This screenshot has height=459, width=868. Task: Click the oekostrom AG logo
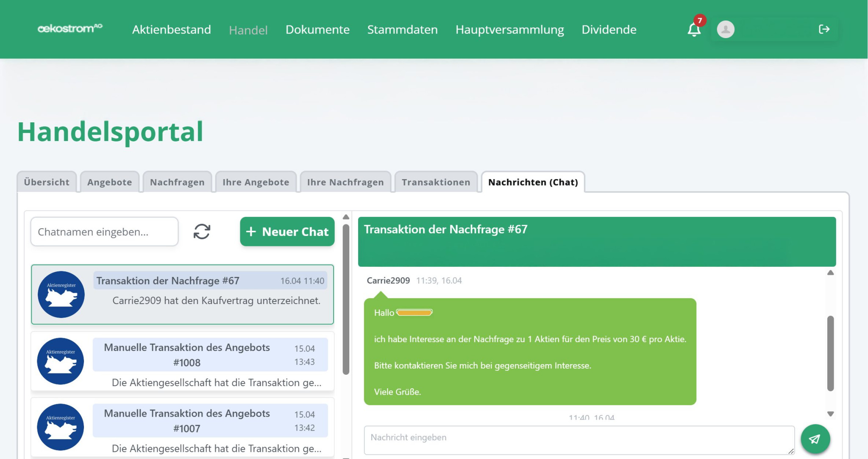70,29
